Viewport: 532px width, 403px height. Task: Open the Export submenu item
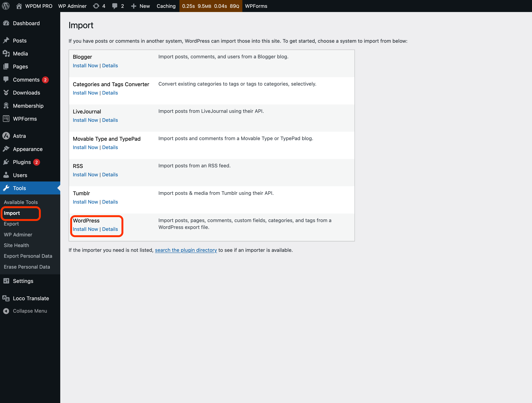click(x=11, y=224)
